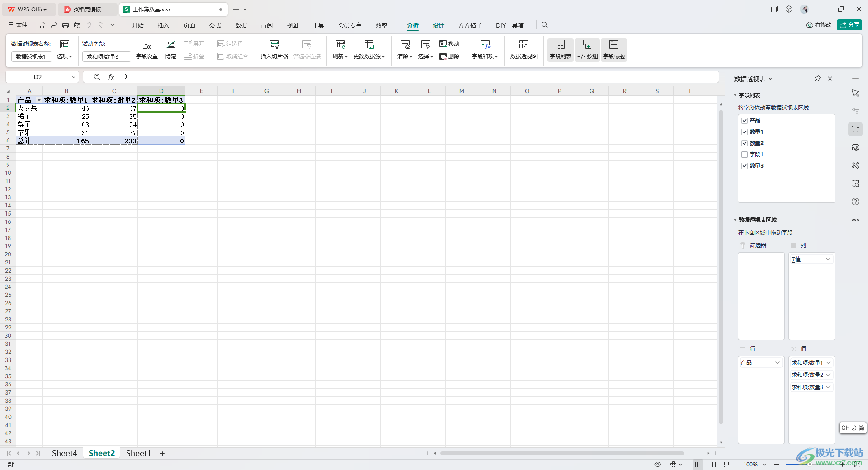Click the zoom magnifier in formula bar
The image size is (868, 470).
click(x=97, y=77)
